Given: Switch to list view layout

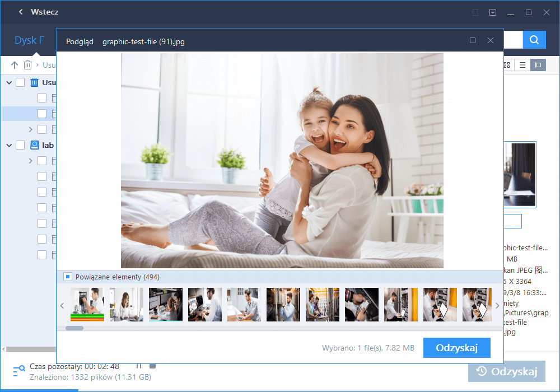Looking at the screenshot, I should 522,65.
